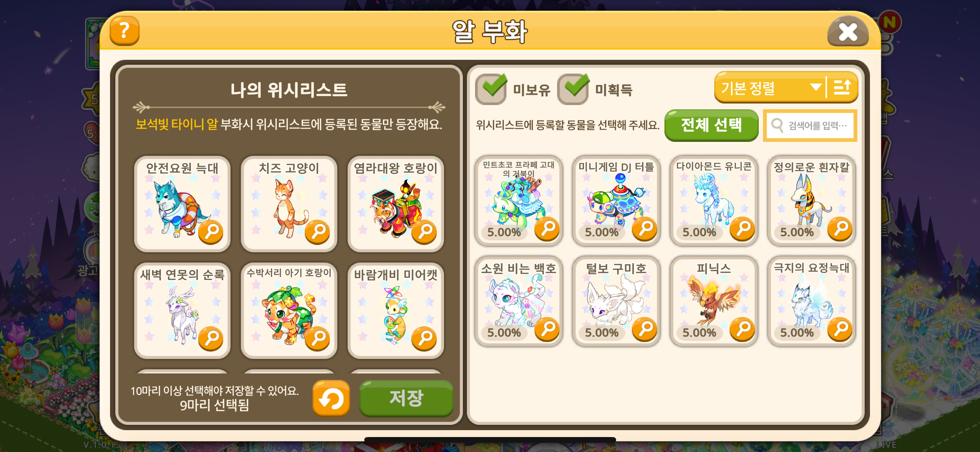
Task: Inspect 치즈 고양이 with its magnifier icon
Action: (x=317, y=232)
